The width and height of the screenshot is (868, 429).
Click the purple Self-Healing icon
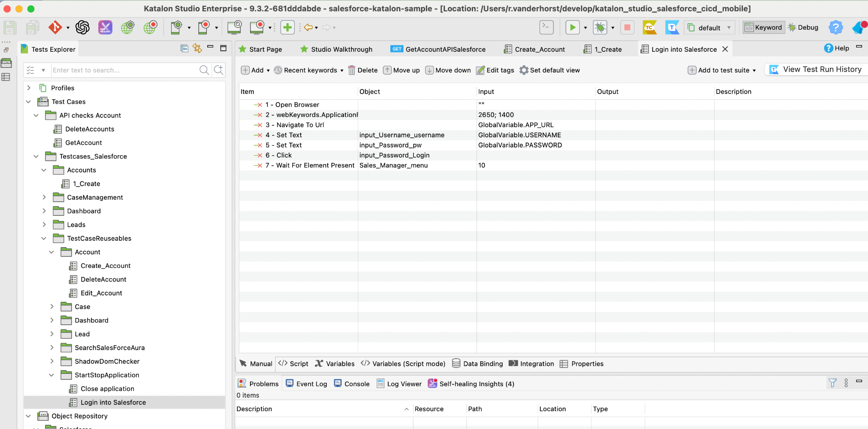(105, 28)
